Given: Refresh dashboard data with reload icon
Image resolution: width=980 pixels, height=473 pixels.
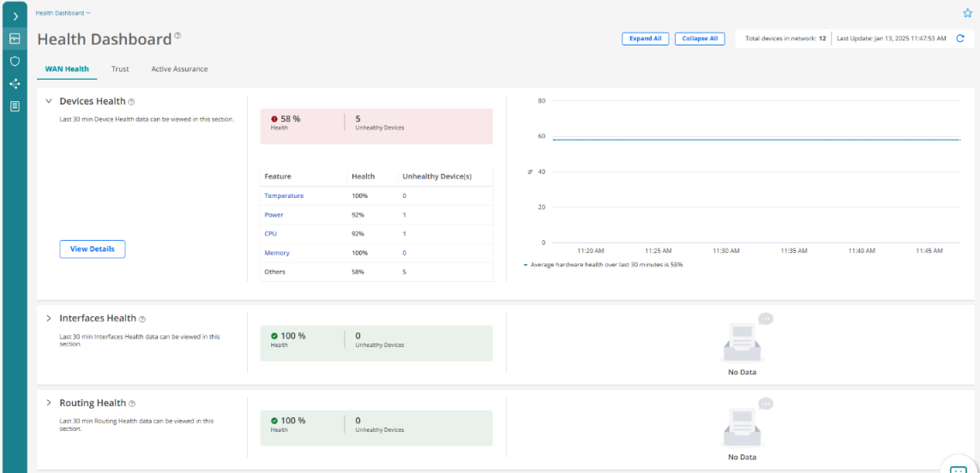Looking at the screenshot, I should pyautogui.click(x=960, y=39).
